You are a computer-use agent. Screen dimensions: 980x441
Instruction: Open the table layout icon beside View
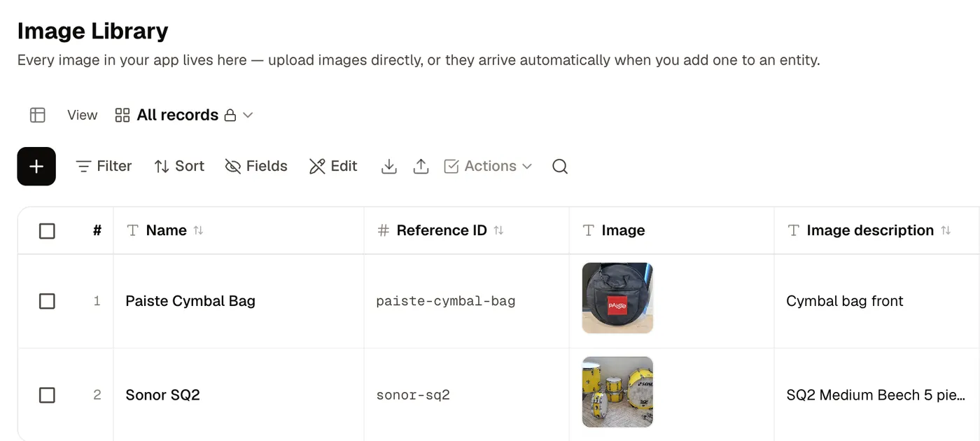38,115
